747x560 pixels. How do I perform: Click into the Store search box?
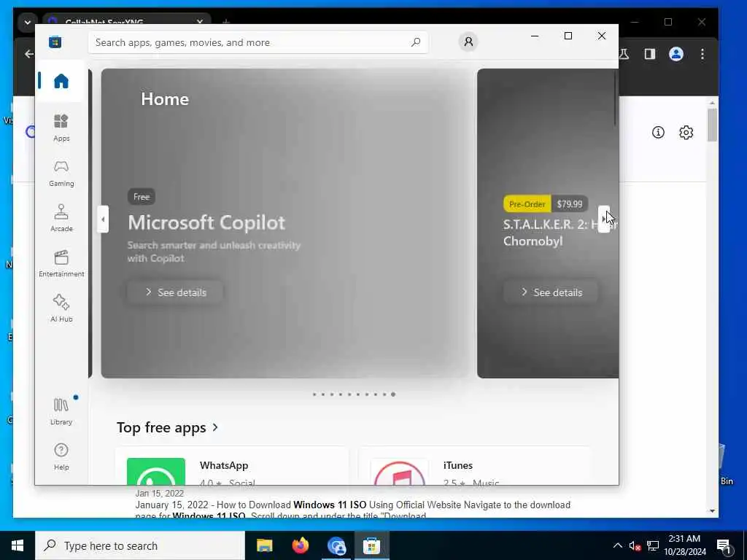258,42
